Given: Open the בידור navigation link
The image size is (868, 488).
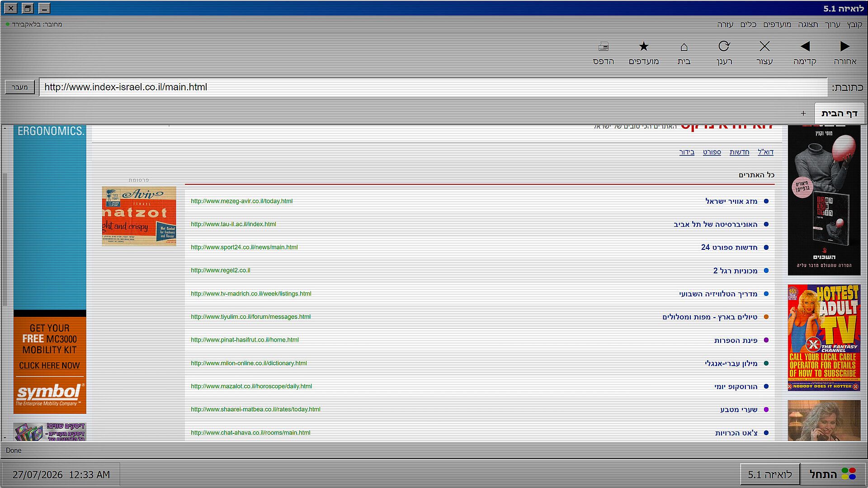Looking at the screenshot, I should [687, 152].
